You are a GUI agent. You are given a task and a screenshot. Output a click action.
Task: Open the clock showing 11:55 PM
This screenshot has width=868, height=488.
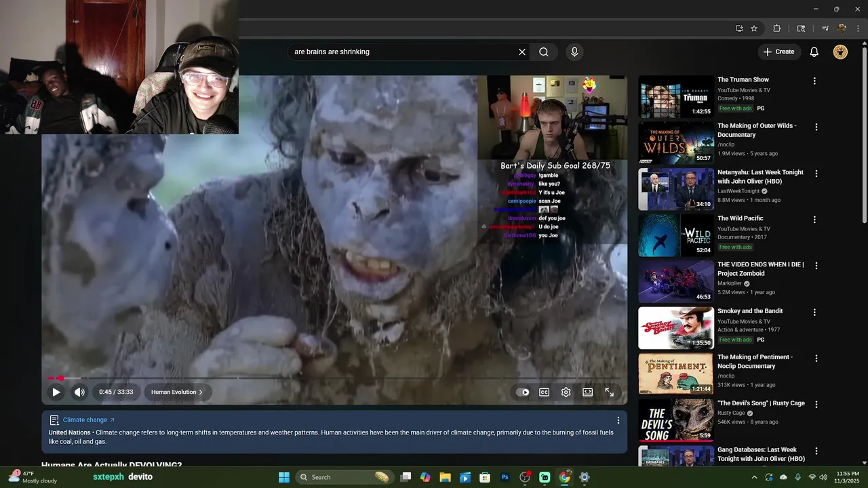tap(848, 477)
